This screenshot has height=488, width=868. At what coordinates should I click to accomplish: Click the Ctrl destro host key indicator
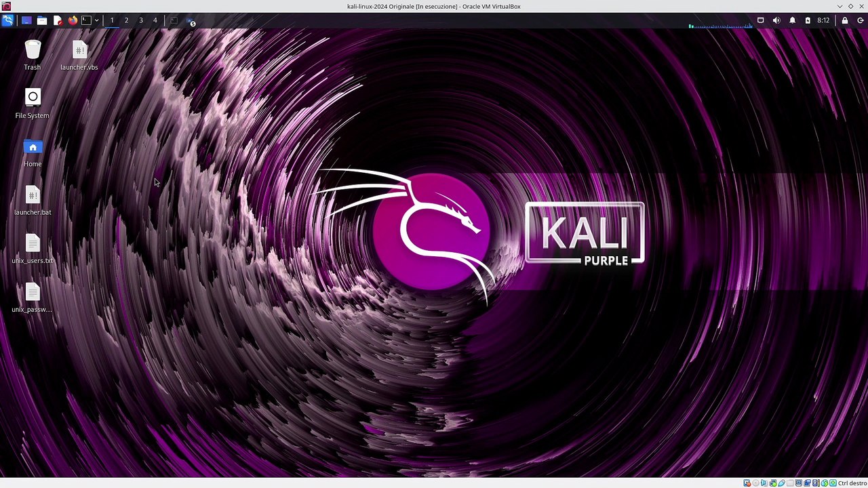click(852, 483)
